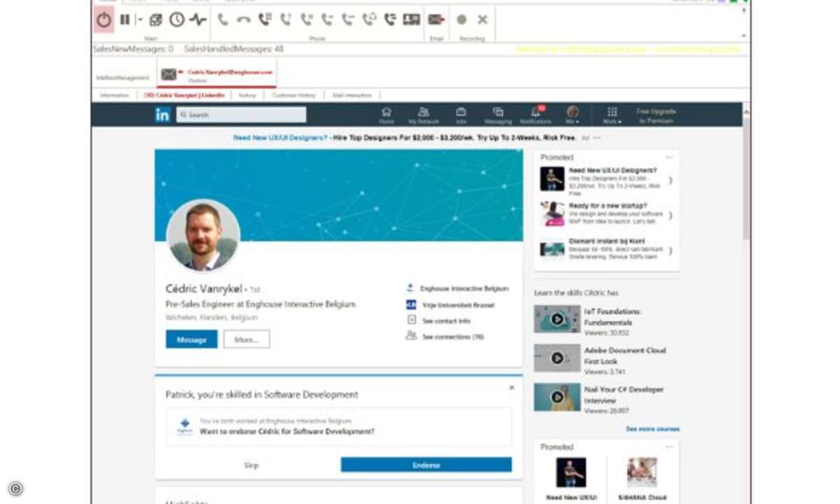Click the blue Endorse button
This screenshot has width=840, height=504.
(x=426, y=465)
